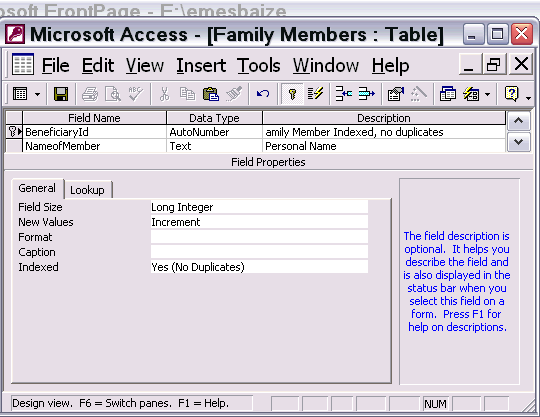
Task: Click the Indexed property label
Action: coord(38,267)
